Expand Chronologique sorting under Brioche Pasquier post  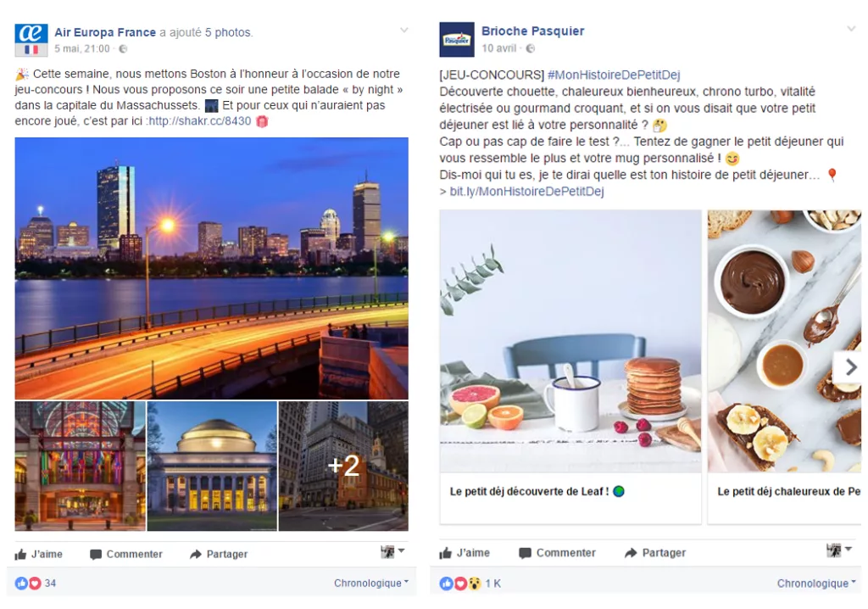[816, 583]
